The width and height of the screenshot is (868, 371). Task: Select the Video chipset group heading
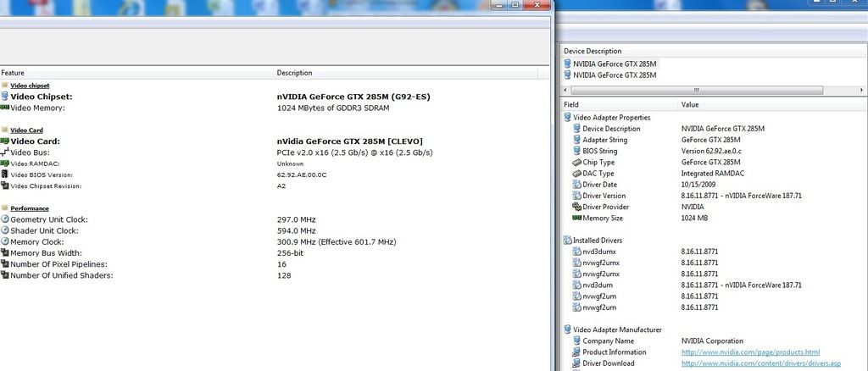(30, 86)
